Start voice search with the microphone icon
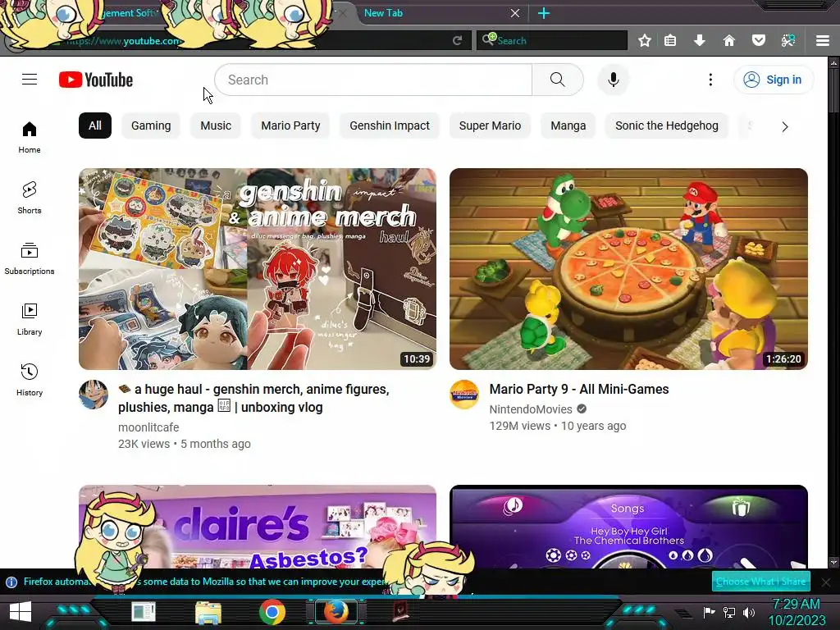The height and width of the screenshot is (630, 840). coord(614,80)
